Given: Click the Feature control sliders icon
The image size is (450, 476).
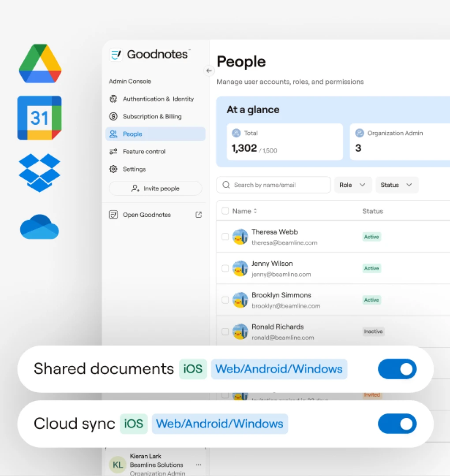Looking at the screenshot, I should click(x=113, y=152).
